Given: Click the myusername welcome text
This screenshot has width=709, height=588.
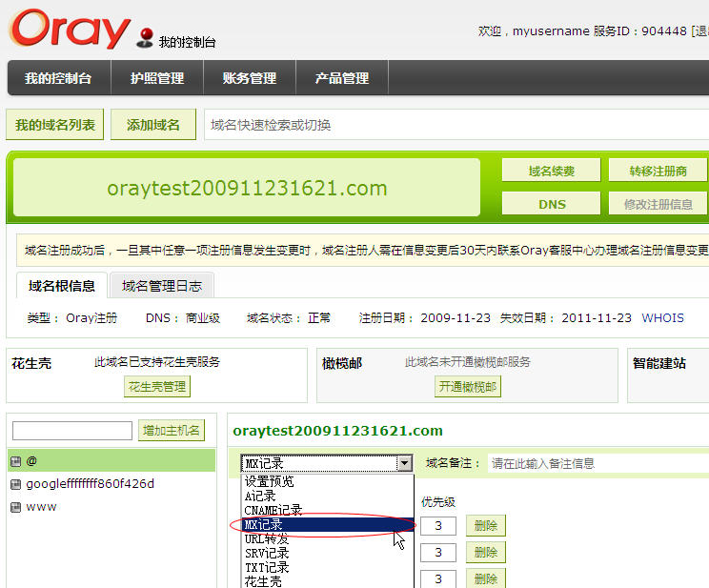Looking at the screenshot, I should 551,30.
